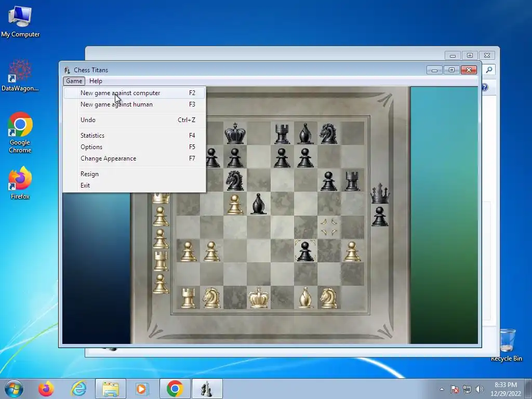Click the black pawn beside the h6 rook
The image size is (532, 399).
328,181
